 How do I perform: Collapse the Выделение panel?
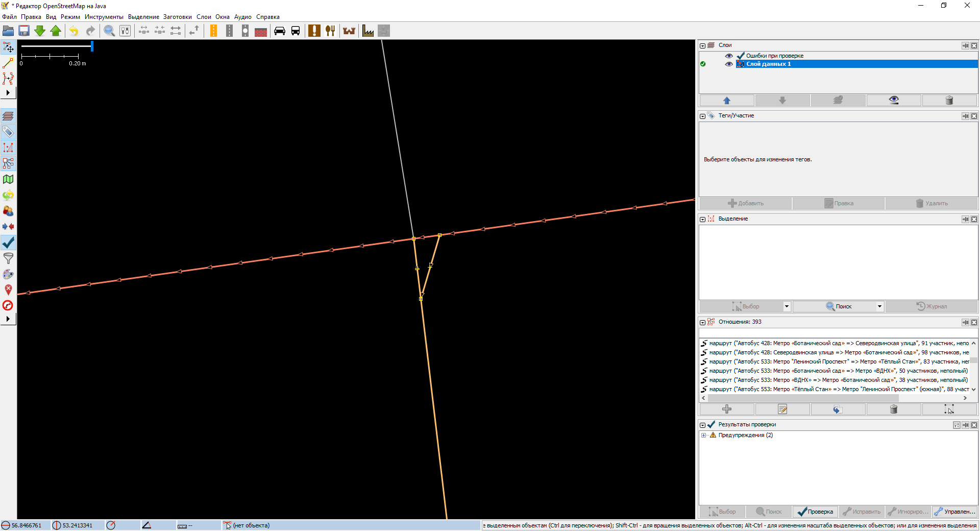703,219
